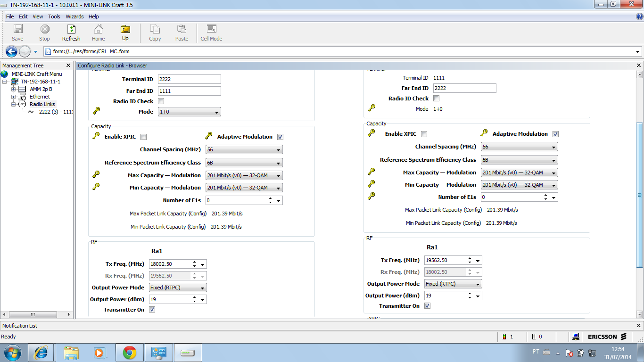Open the Wizards menu

(x=74, y=16)
